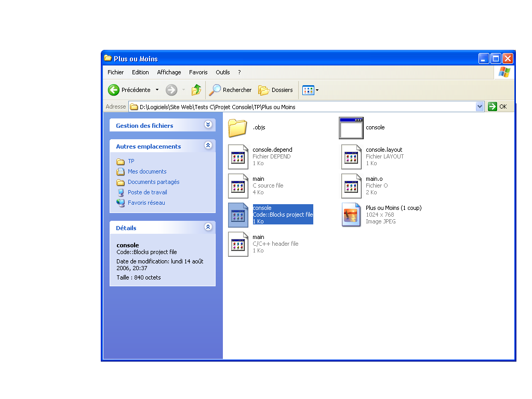Select the console.layout file

click(351, 157)
